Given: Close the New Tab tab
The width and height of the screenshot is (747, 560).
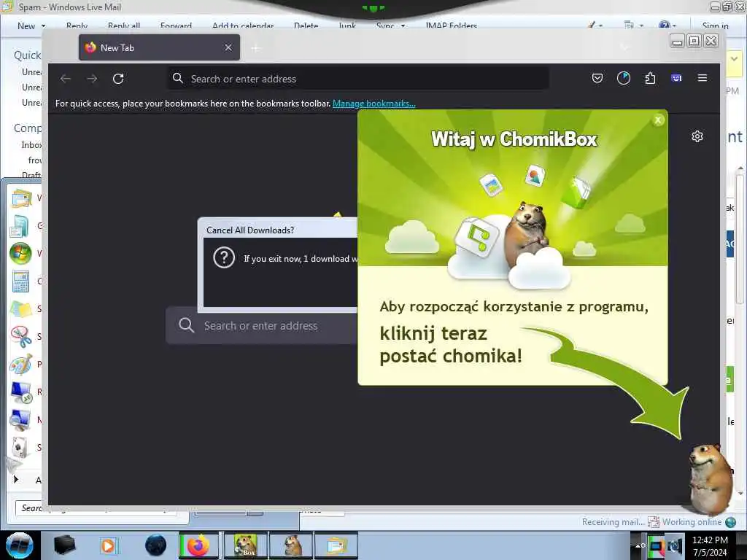Looking at the screenshot, I should pyautogui.click(x=228, y=47).
